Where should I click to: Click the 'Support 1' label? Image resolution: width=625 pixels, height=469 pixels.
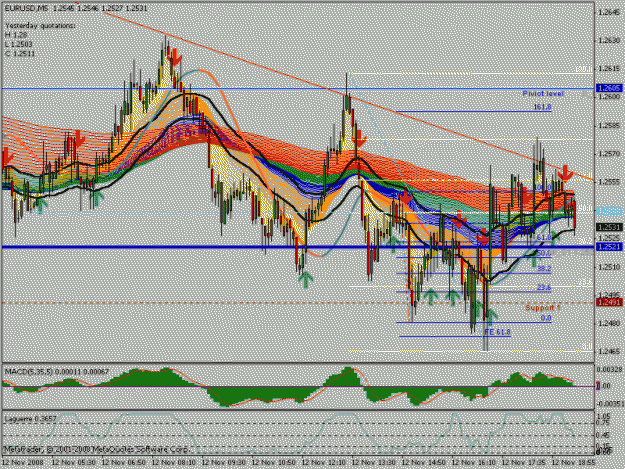point(542,308)
